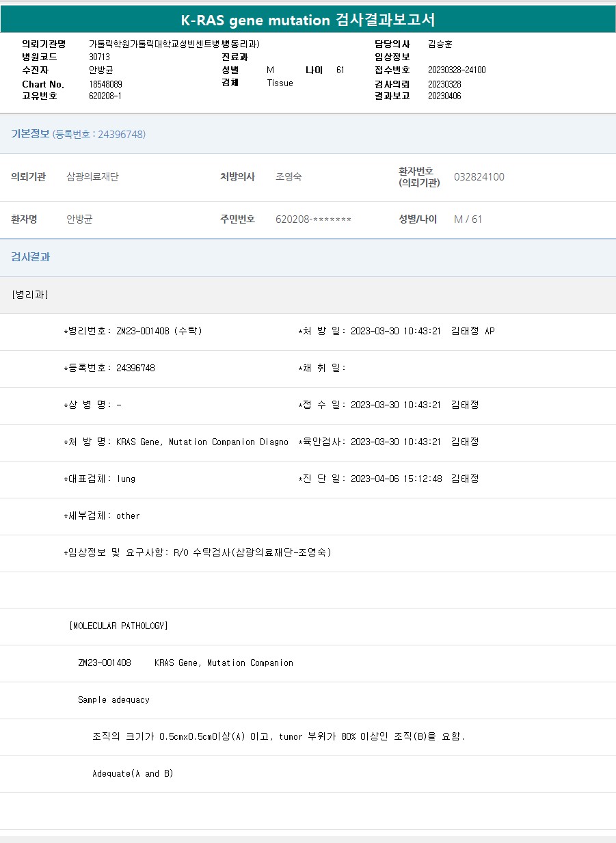Viewport: 616px width, 843px height.
Task: Click 진단일 timestamp 2023-04-06 15:12:48
Action: click(x=396, y=479)
